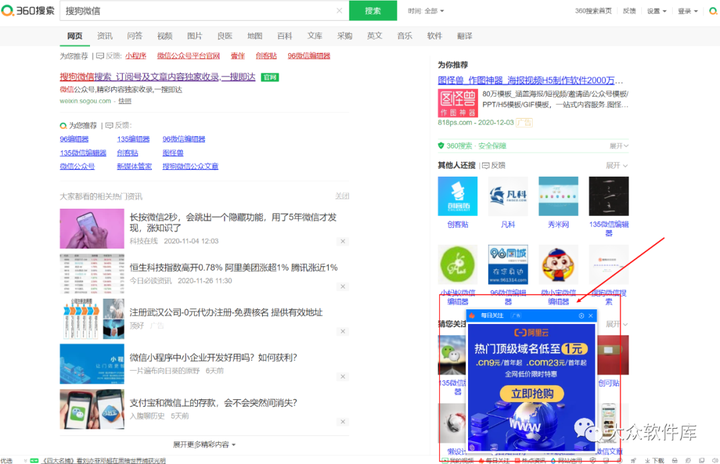Click the 96同城 logo icon
This screenshot has width=720, height=464.
tap(508, 264)
